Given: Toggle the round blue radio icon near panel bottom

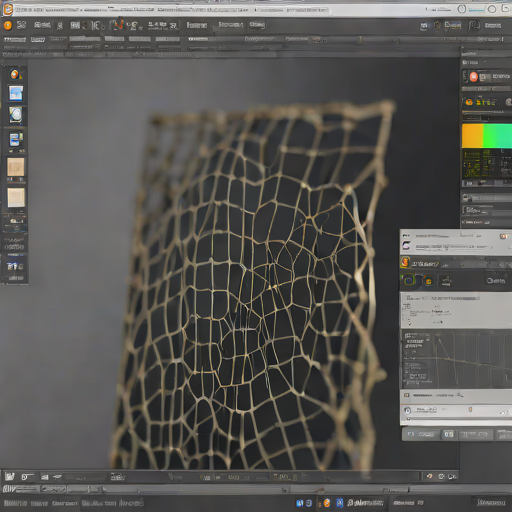Looking at the screenshot, I should (x=407, y=410).
